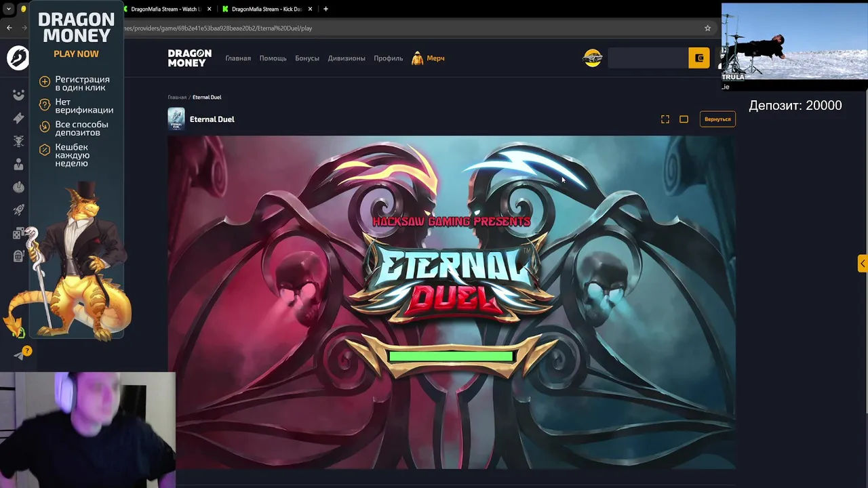Image resolution: width=868 pixels, height=488 pixels.
Task: Click 'Регистрация в один клик' text
Action: click(x=82, y=83)
